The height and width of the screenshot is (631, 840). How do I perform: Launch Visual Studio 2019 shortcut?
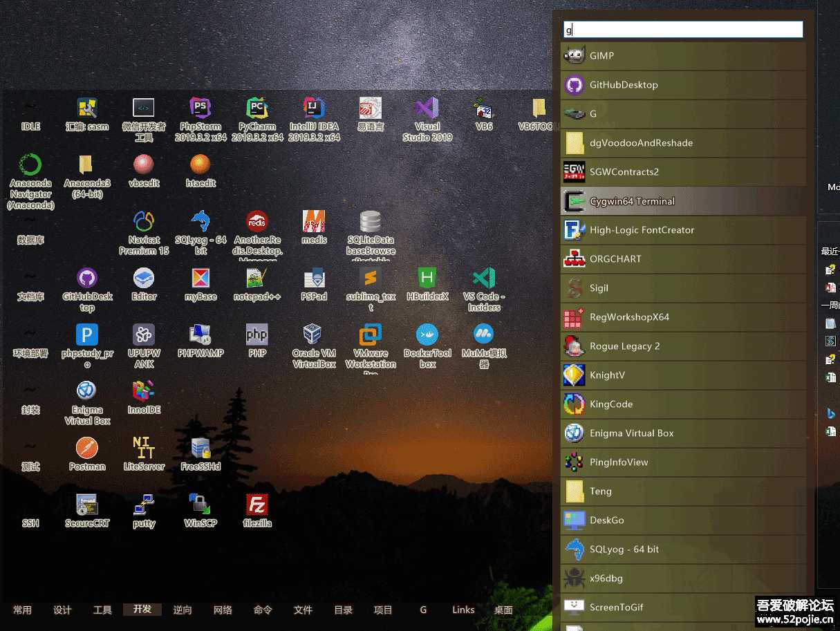tap(427, 109)
